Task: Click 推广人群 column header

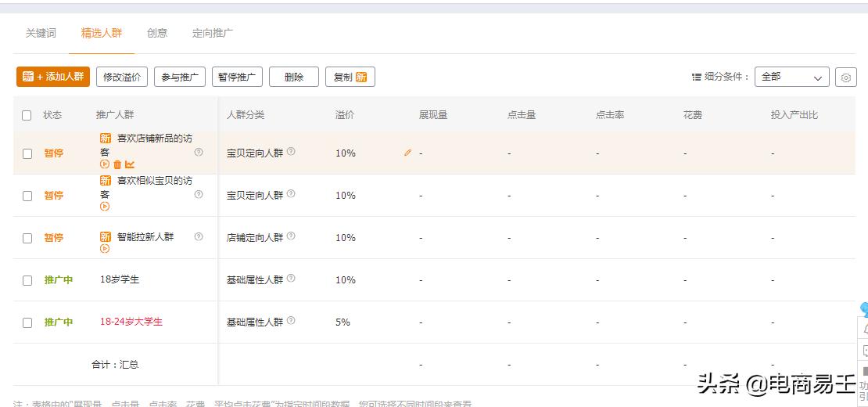Action: [x=115, y=115]
